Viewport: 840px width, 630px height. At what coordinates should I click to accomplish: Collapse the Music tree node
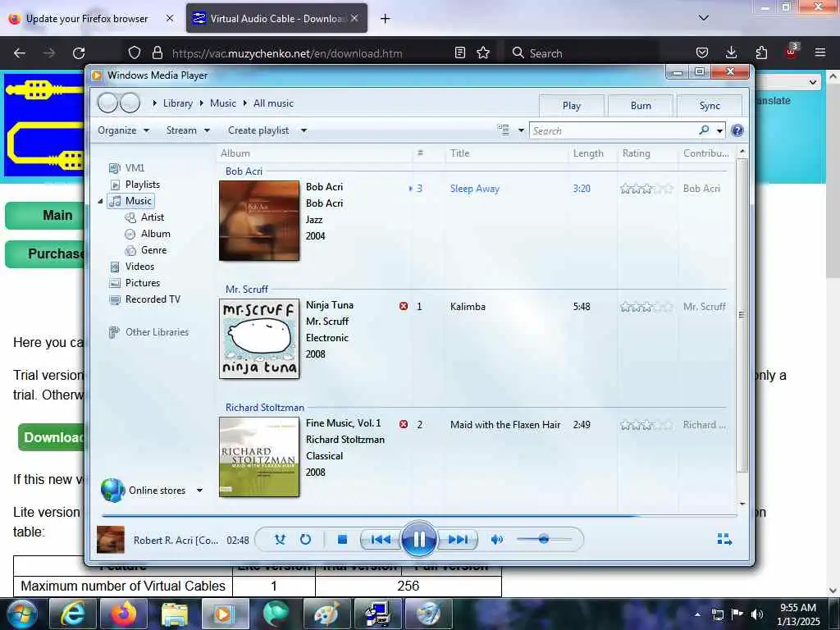point(100,201)
